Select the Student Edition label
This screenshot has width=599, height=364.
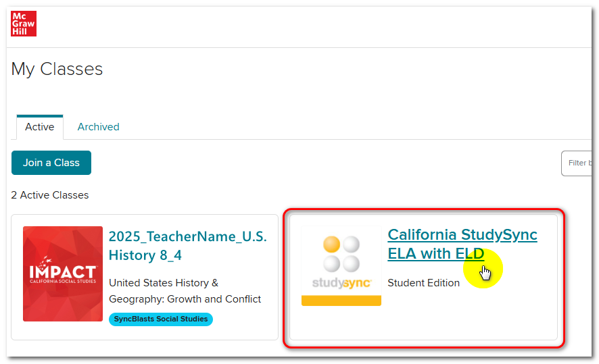[x=423, y=283]
